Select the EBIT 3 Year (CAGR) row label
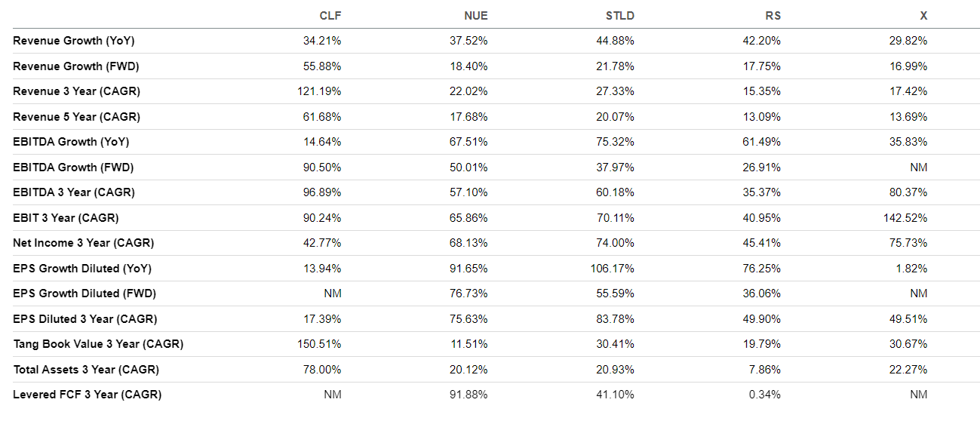The image size is (980, 421). (66, 218)
